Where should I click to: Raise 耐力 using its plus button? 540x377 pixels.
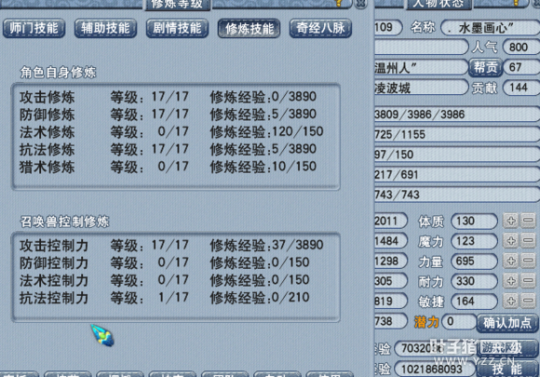coord(511,281)
